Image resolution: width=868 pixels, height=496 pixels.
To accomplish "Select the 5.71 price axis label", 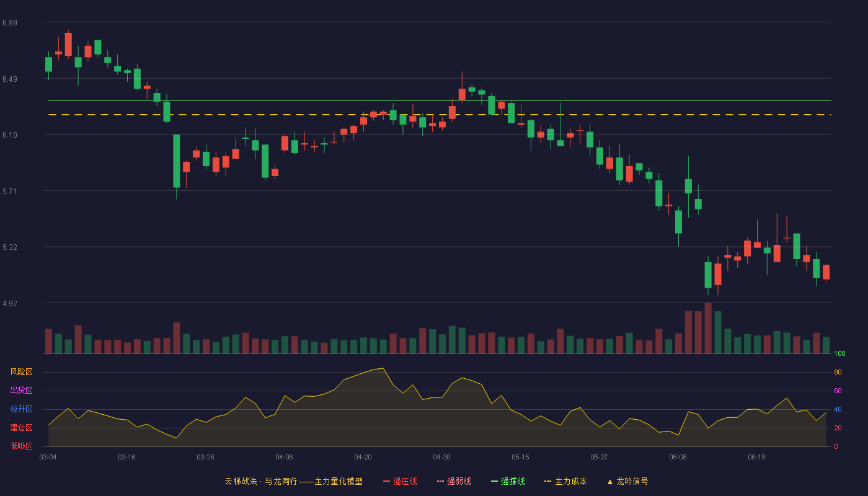I will [10, 192].
